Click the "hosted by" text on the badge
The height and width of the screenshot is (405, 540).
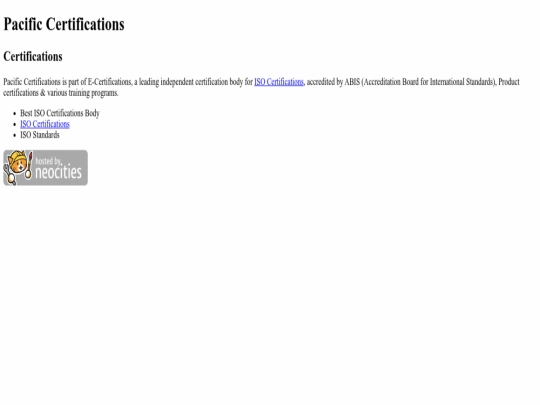click(x=49, y=161)
